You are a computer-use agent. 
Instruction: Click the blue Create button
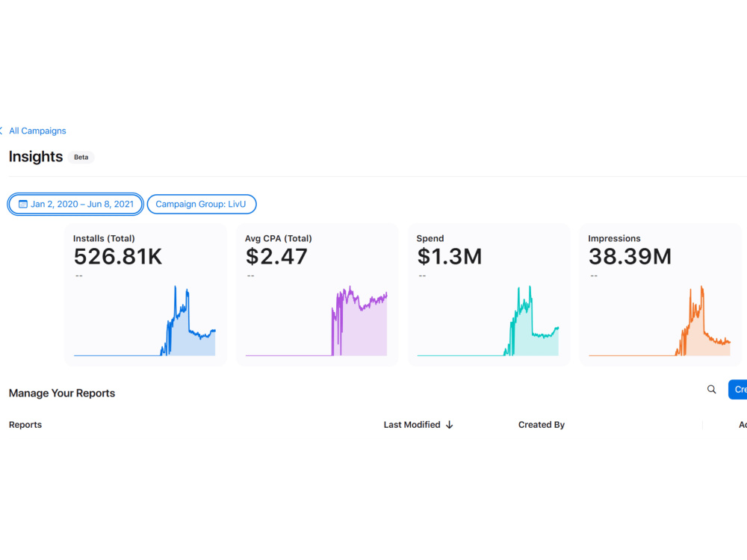(737, 390)
